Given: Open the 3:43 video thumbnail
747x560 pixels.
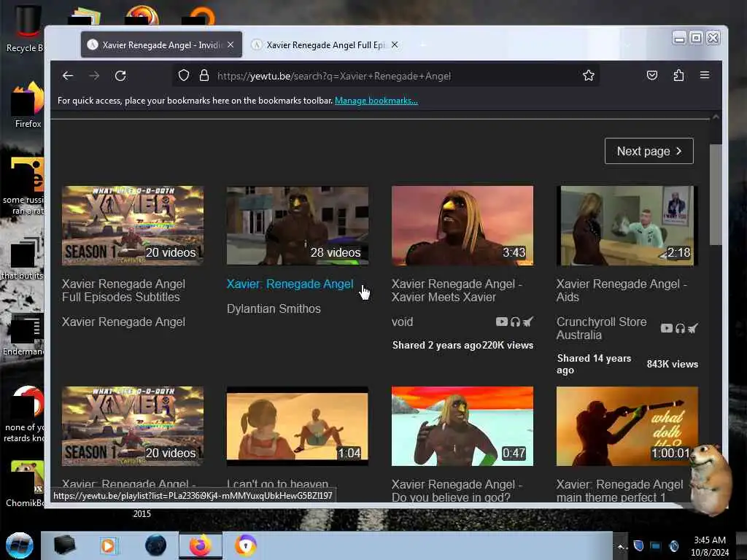Looking at the screenshot, I should pos(462,225).
